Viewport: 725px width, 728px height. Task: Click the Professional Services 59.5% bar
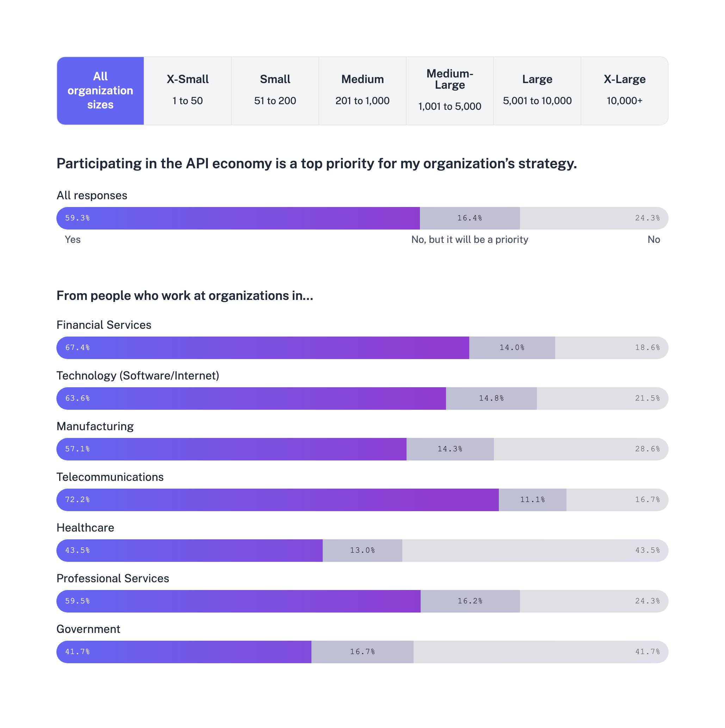[237, 601]
